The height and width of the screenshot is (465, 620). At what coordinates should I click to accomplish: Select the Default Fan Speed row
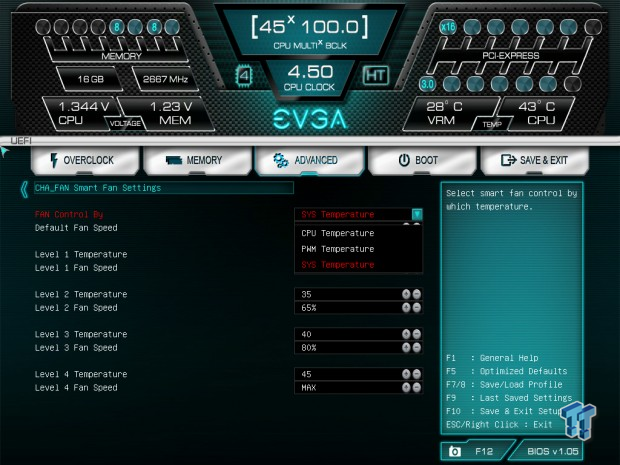(x=76, y=228)
